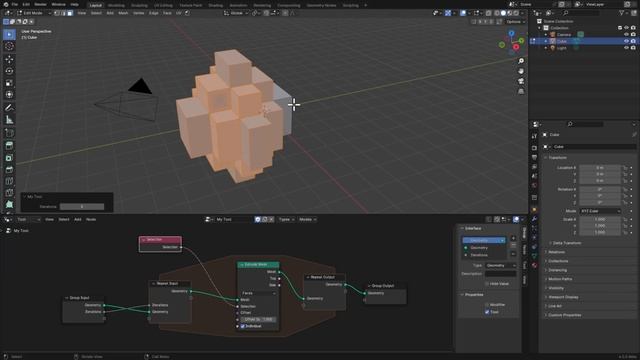Select solid viewport shading mode
This screenshot has width=640, height=360.
tap(503, 13)
